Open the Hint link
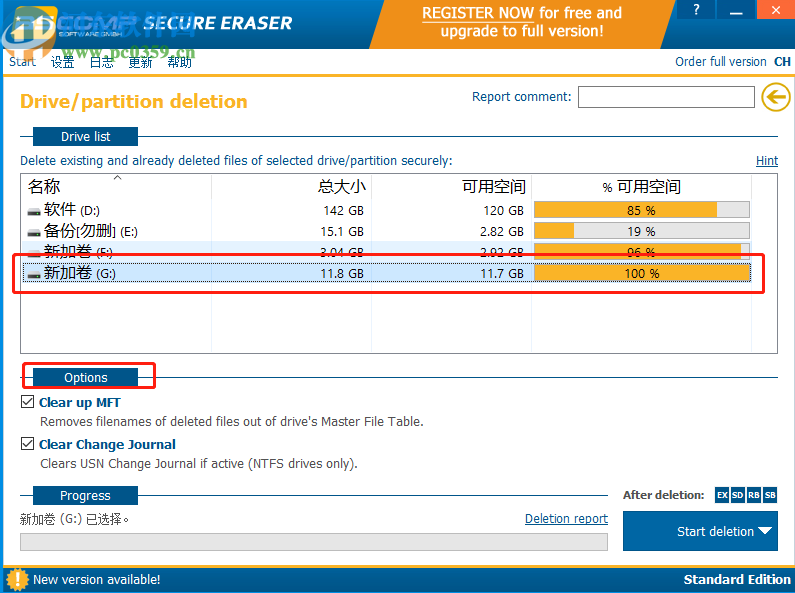795x593 pixels. point(767,161)
